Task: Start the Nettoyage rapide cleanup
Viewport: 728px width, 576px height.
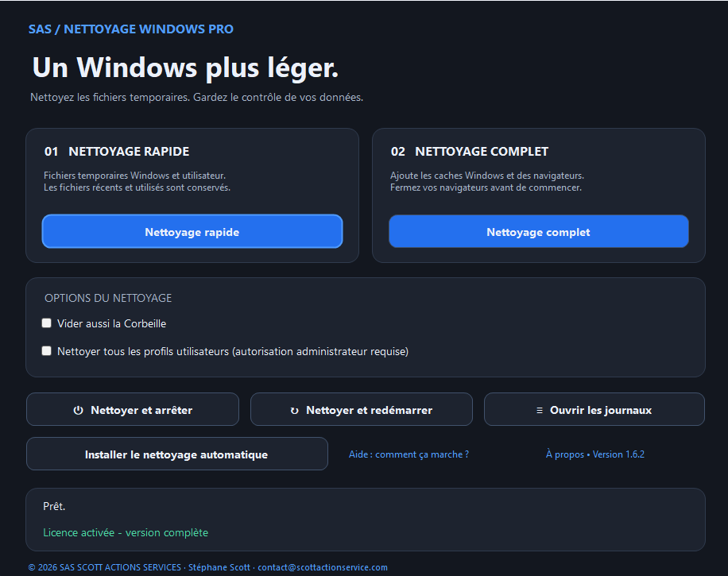Action: click(192, 231)
